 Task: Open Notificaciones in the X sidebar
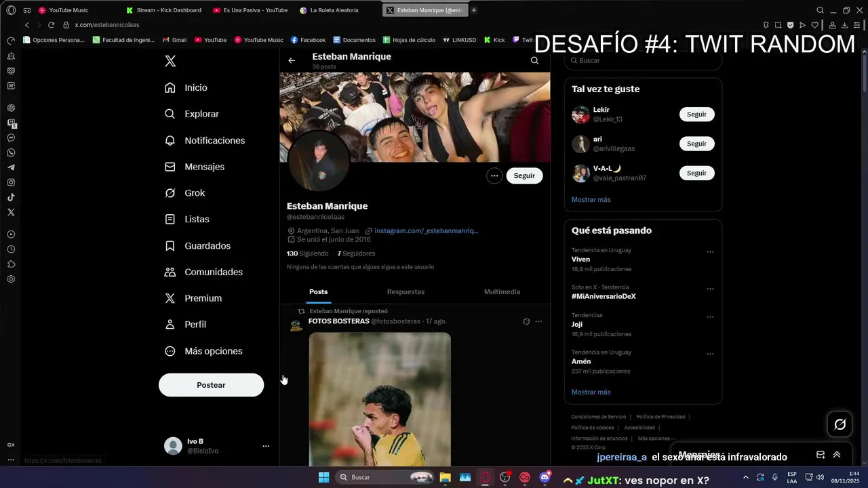tap(205, 140)
